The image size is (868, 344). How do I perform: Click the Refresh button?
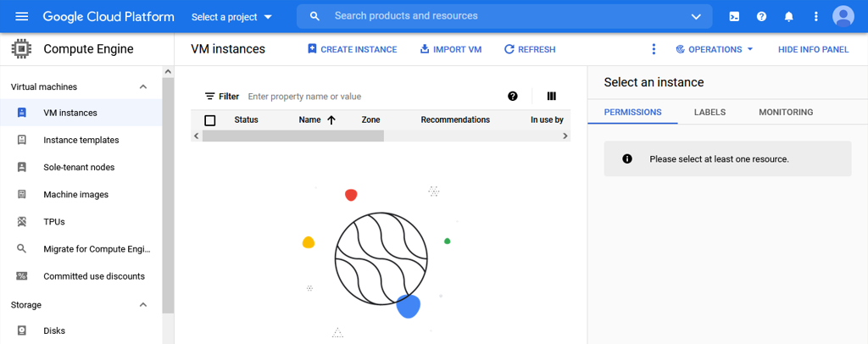pos(530,49)
